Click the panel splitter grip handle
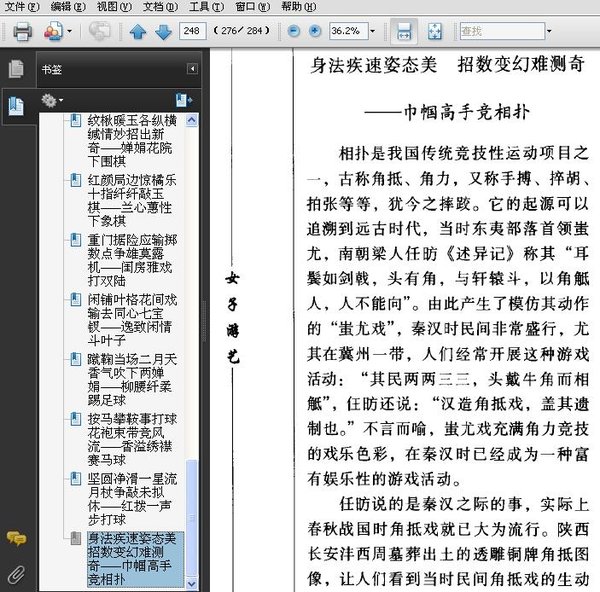 point(204,321)
